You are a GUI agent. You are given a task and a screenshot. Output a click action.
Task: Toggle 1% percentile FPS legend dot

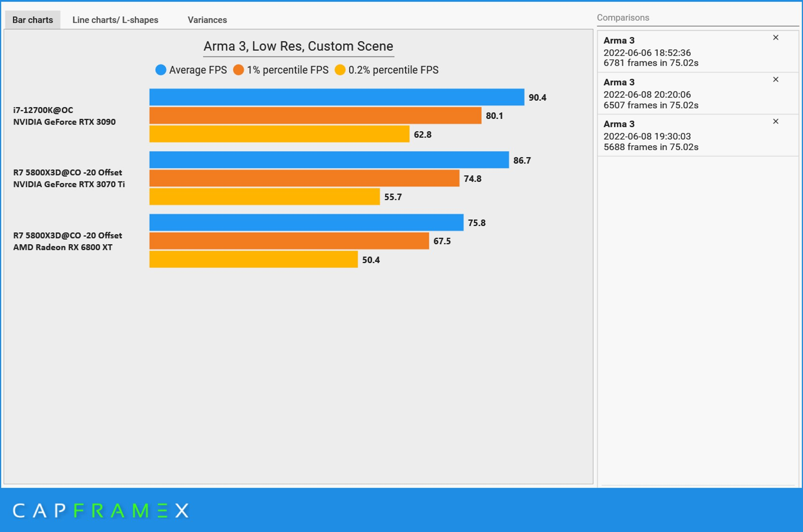pos(238,70)
